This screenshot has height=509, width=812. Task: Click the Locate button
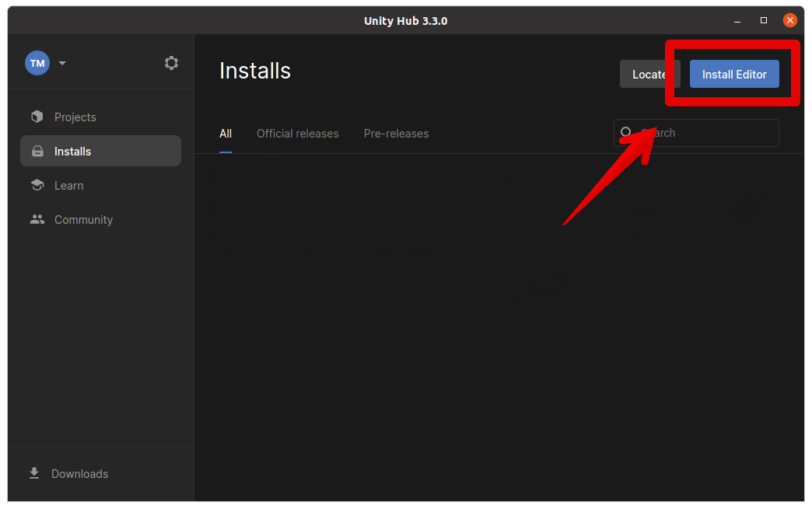point(650,74)
